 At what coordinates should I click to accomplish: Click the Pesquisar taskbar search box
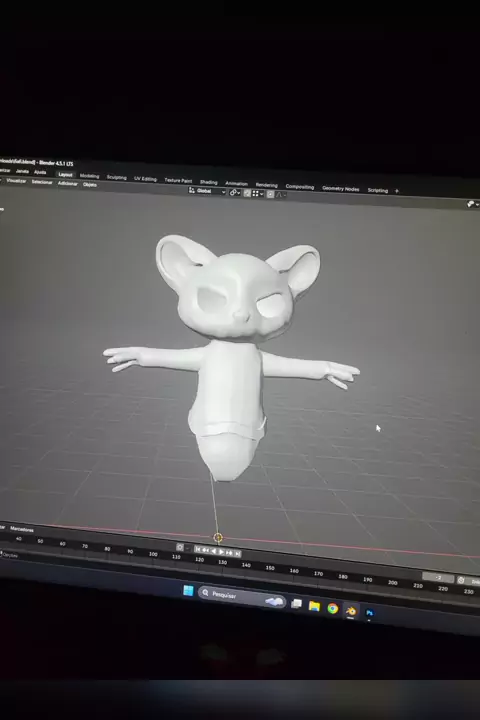click(x=242, y=596)
